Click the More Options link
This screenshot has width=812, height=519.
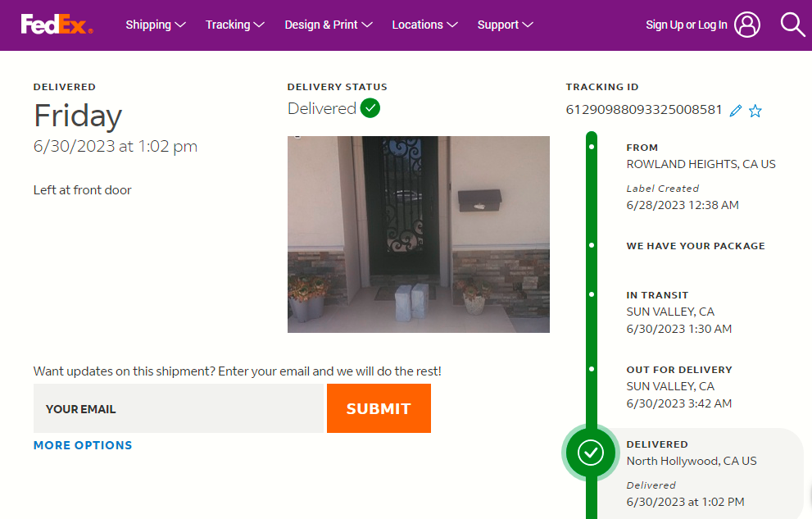[x=83, y=445]
